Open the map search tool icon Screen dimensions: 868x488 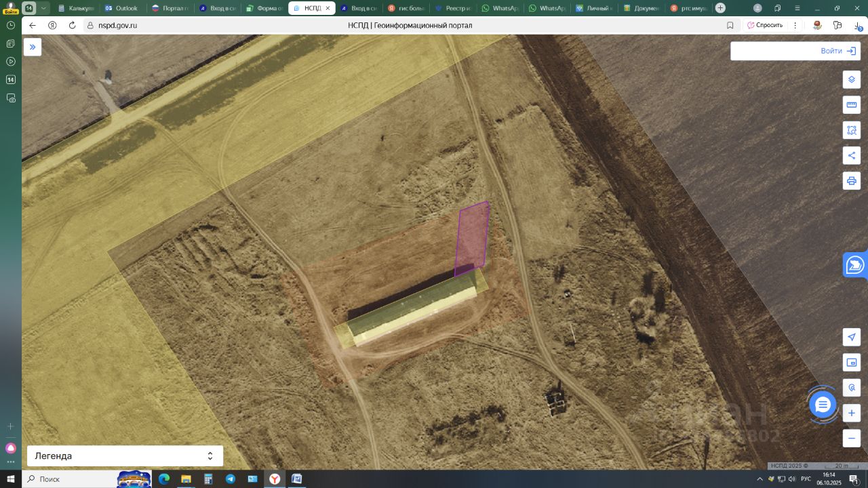pos(852,388)
